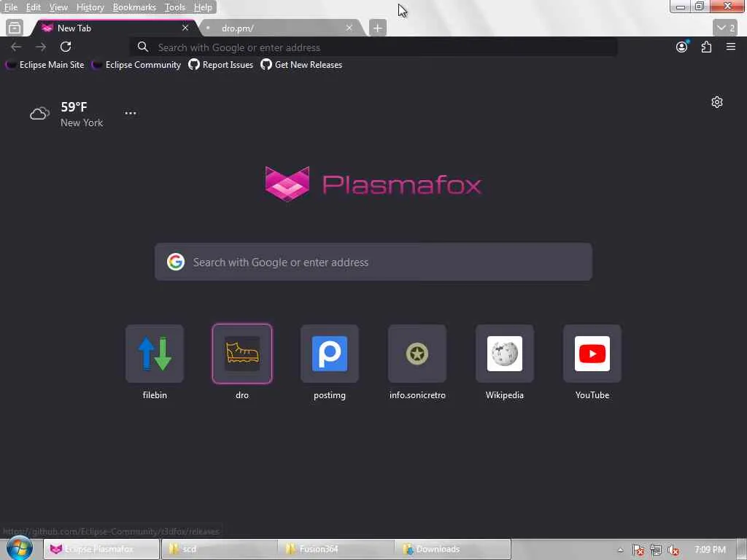Open the account profile icon
The image size is (747, 560).
[x=682, y=47]
